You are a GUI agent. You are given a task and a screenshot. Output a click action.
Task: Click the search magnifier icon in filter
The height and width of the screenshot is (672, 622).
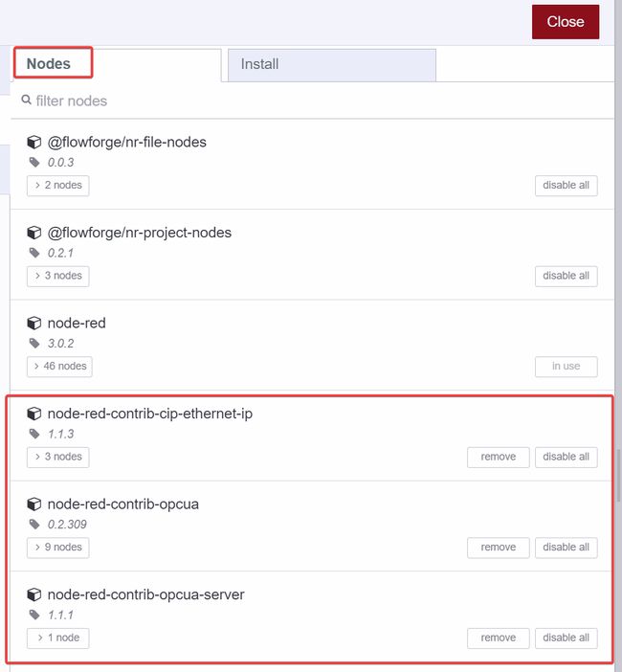[27, 100]
